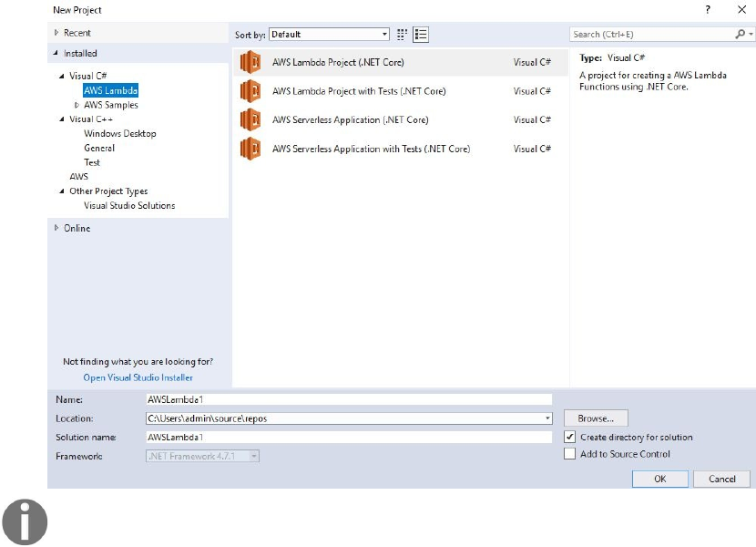
Task: Click the search magnifier icon
Action: 740,34
